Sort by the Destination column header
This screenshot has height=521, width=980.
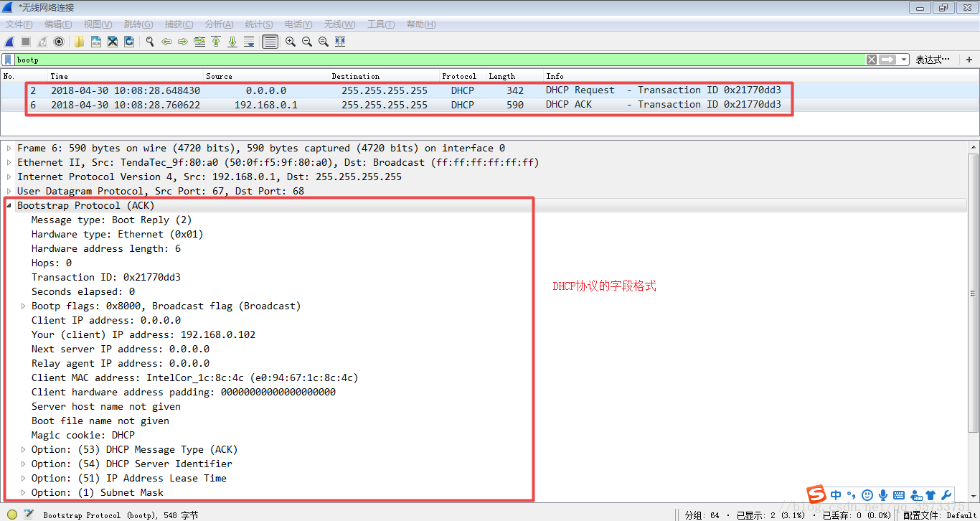click(385, 76)
